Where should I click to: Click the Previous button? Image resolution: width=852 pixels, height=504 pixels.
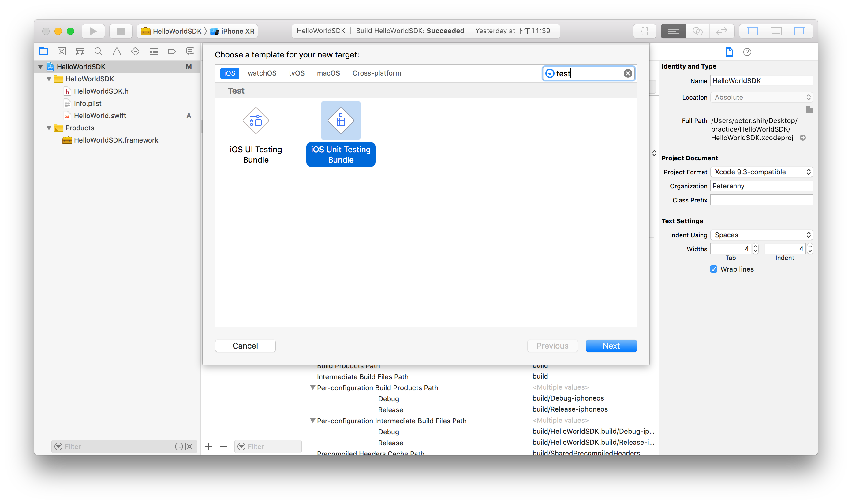(552, 346)
